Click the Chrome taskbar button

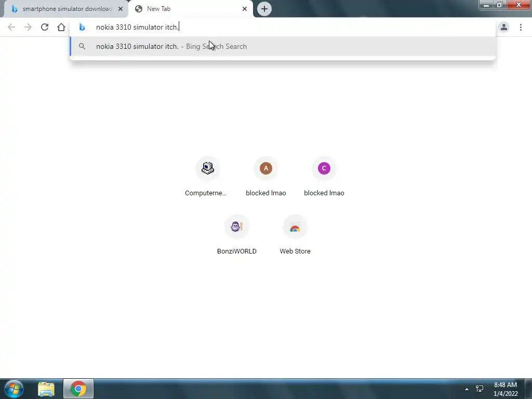pyautogui.click(x=78, y=389)
